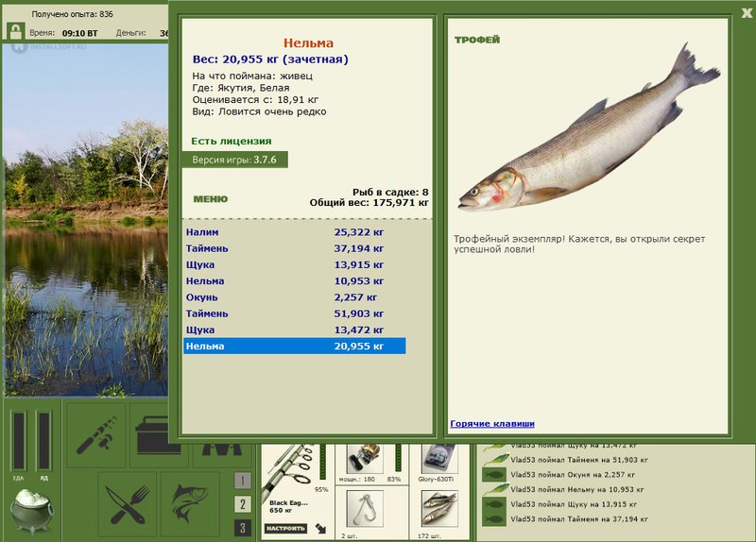756x542 pixels.
Task: Click the leaf-fish icon beside Тайменя 51,903 log entry
Action: coord(495,460)
